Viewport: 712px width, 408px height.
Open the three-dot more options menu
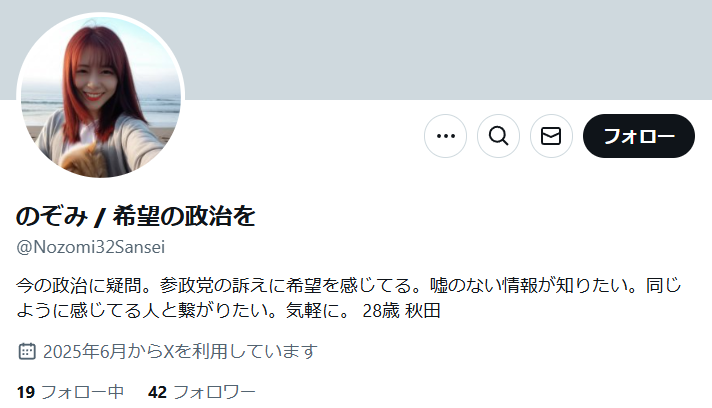coord(445,136)
